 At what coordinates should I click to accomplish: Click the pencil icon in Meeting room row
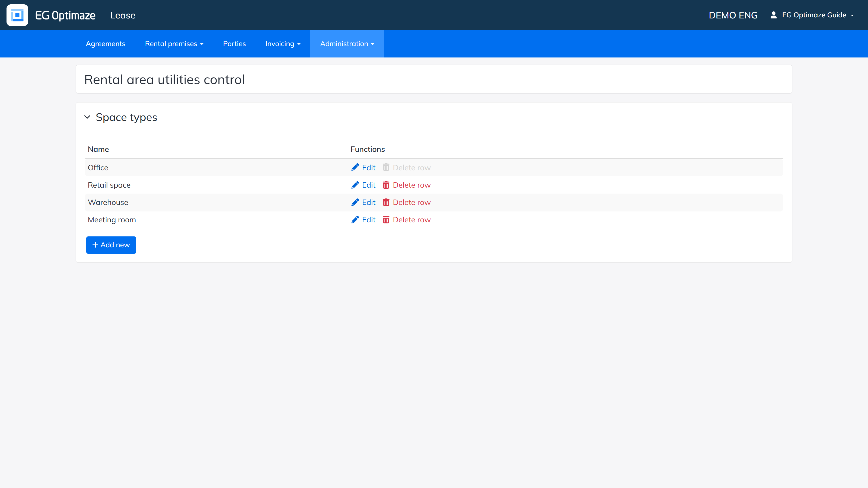point(355,220)
